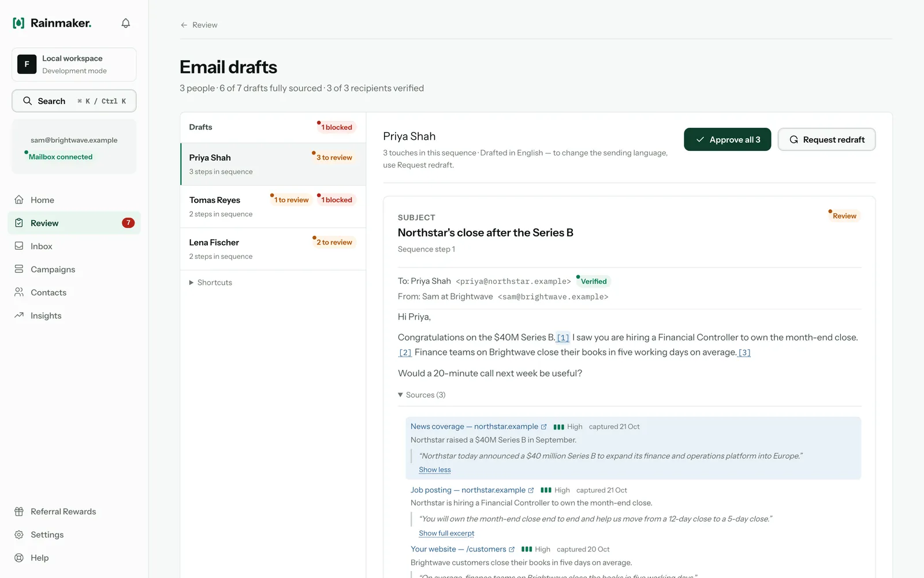
Task: Click Request redraft button
Action: click(826, 139)
